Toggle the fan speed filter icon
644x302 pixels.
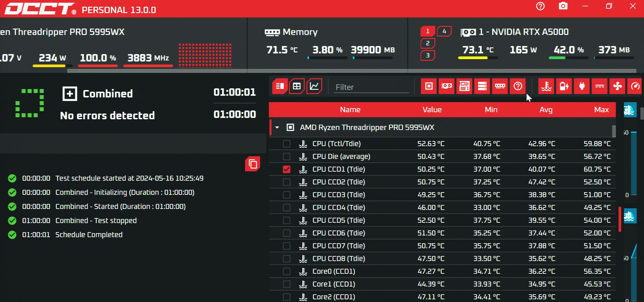(617, 86)
